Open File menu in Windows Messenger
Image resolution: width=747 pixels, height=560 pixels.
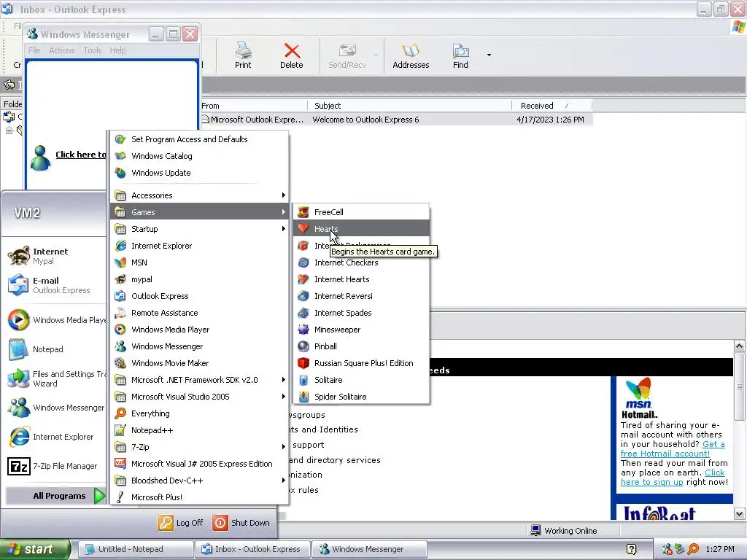click(34, 50)
